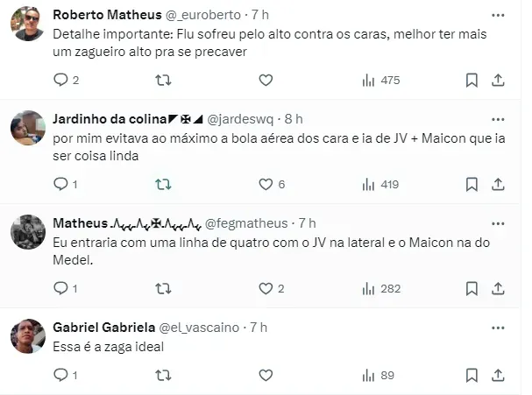This screenshot has width=532, height=395.
Task: Undo retweet on Jardinho da colina's post
Action: tap(163, 184)
